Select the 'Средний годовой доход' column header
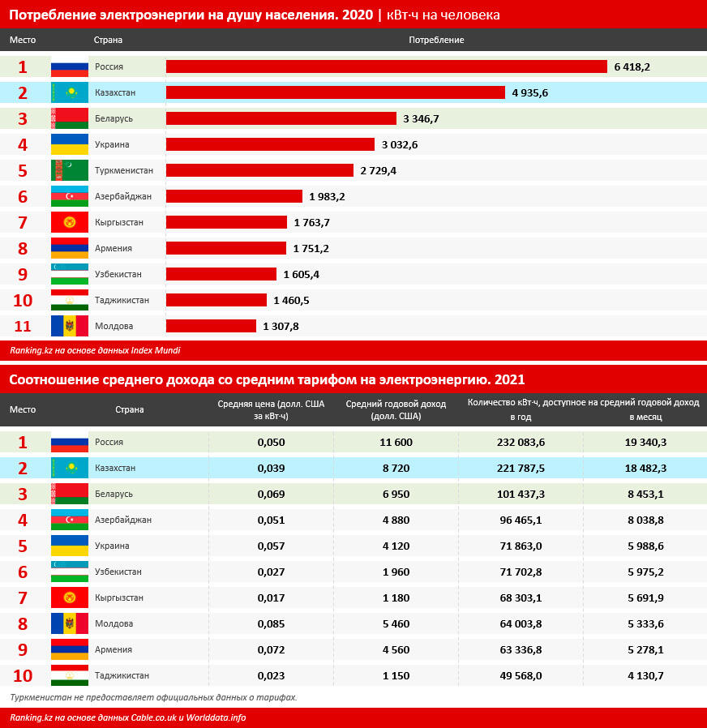This screenshot has width=707, height=728. (396, 409)
